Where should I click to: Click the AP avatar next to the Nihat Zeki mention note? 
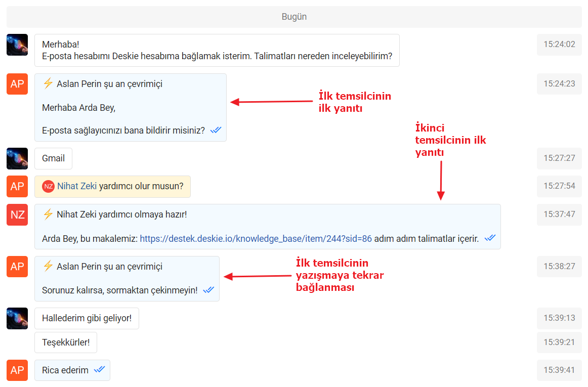[x=17, y=186]
